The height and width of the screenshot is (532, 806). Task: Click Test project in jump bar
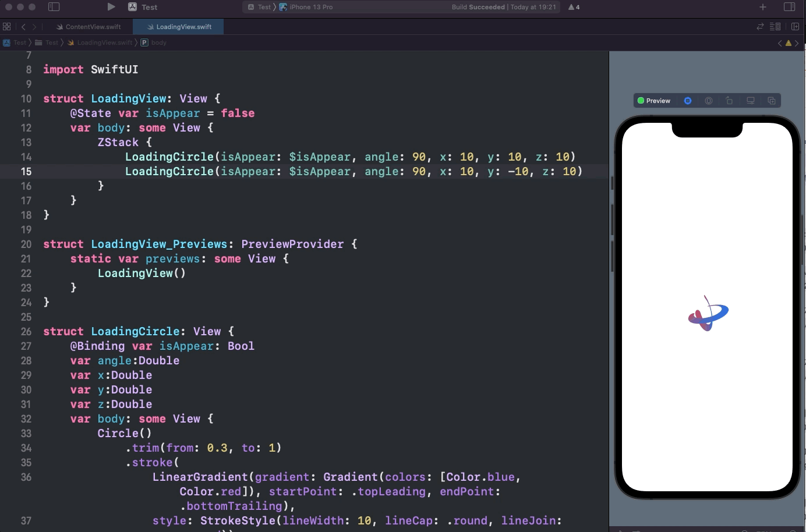[x=15, y=42]
